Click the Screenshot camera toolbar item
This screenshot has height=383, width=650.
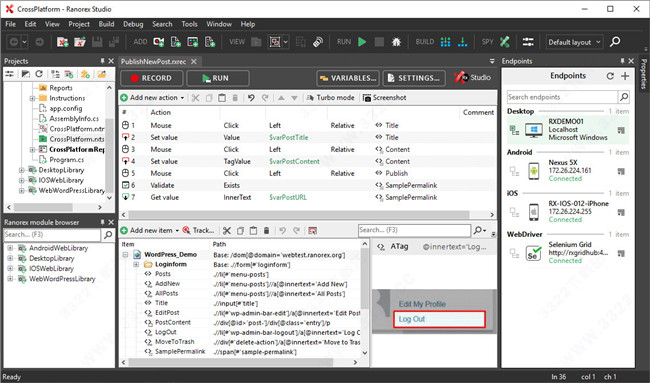tap(384, 98)
